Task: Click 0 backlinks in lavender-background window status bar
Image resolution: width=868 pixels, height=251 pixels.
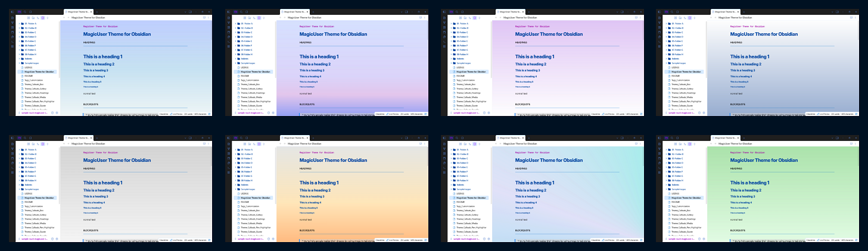Action: (380, 114)
